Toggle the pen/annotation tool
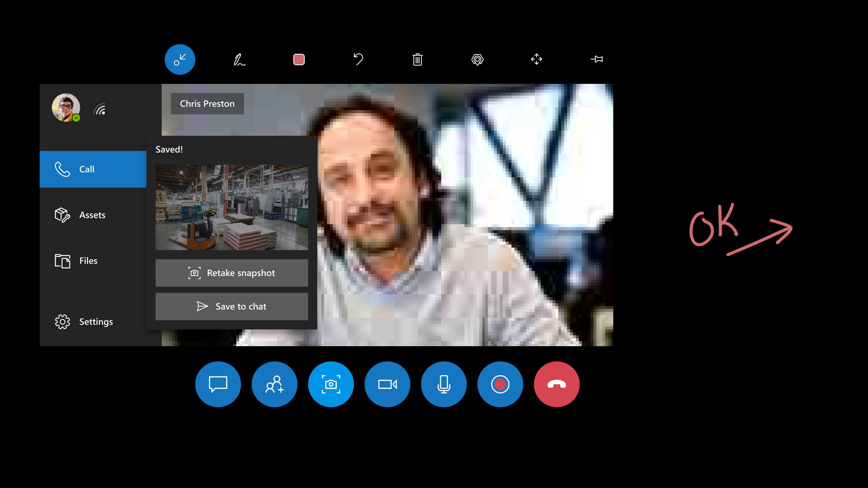The width and height of the screenshot is (868, 488). [x=239, y=59]
